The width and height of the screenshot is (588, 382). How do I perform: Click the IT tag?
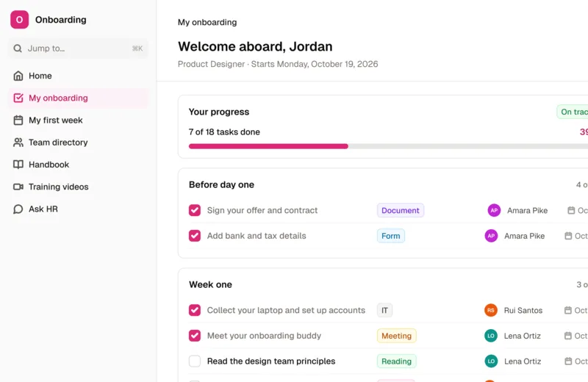384,311
